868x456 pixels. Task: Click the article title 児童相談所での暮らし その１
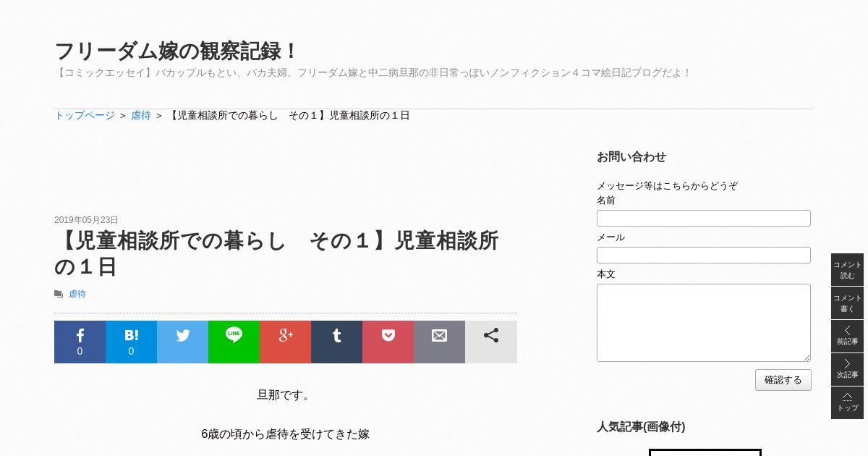(x=276, y=253)
